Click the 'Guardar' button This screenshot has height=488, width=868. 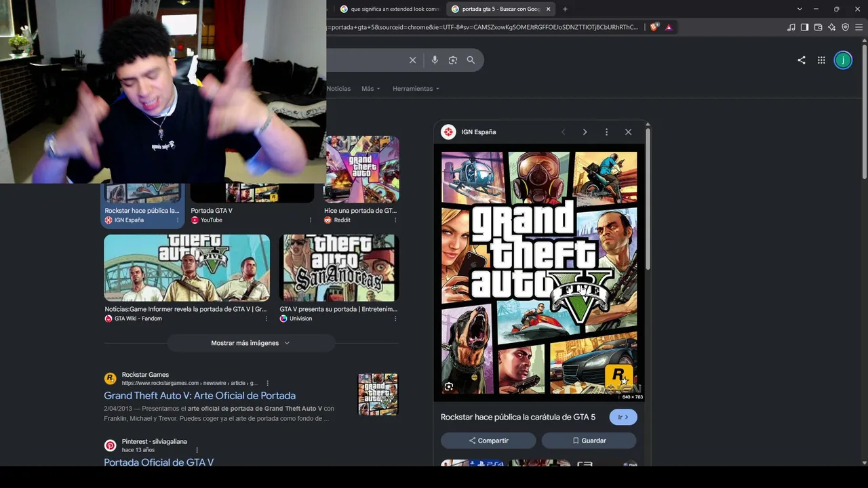589,441
